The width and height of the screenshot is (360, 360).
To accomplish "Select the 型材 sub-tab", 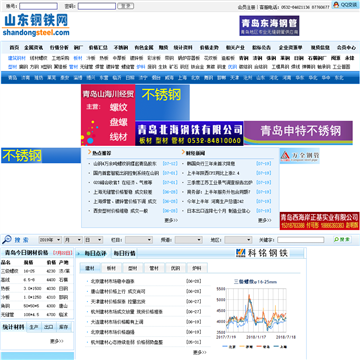I will tap(133, 268).
